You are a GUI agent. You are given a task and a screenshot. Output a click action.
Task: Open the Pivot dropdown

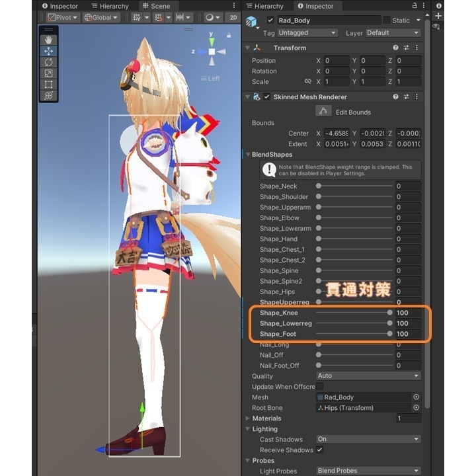63,18
